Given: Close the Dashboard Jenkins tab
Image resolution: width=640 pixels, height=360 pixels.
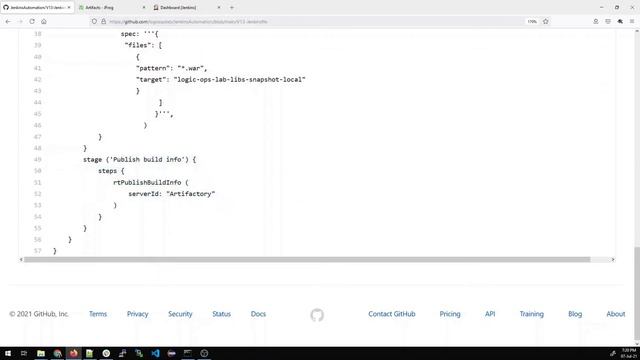Looking at the screenshot, I should (219, 7).
